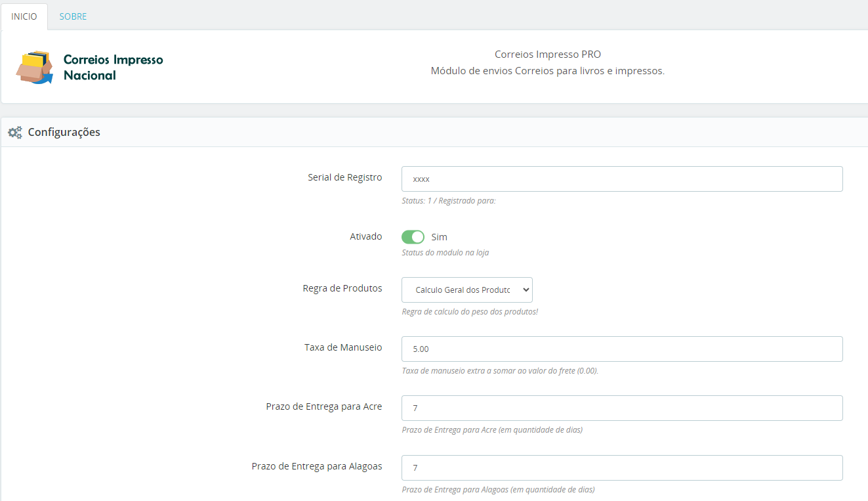Click the 'Status do módulo na loja' hint

point(445,252)
